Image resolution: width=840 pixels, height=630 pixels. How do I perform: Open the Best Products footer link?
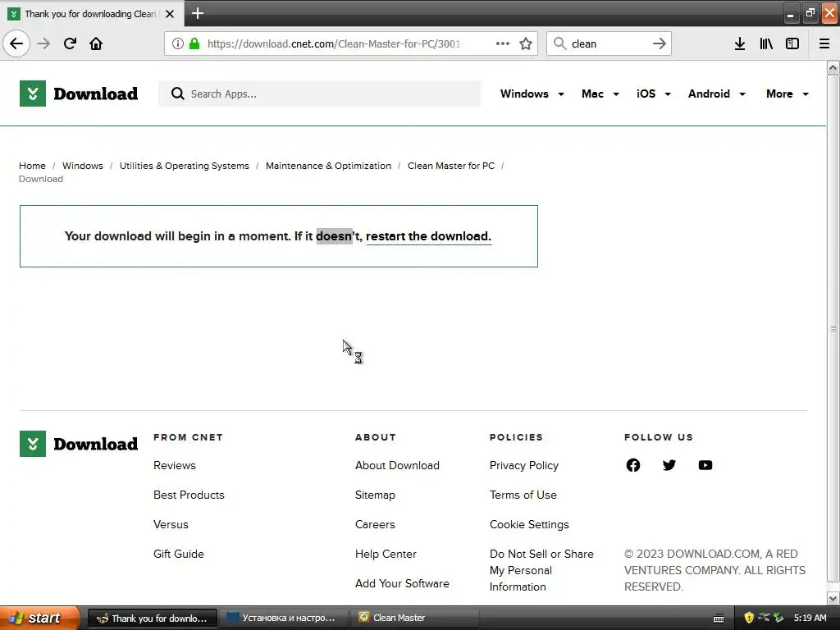click(x=189, y=495)
